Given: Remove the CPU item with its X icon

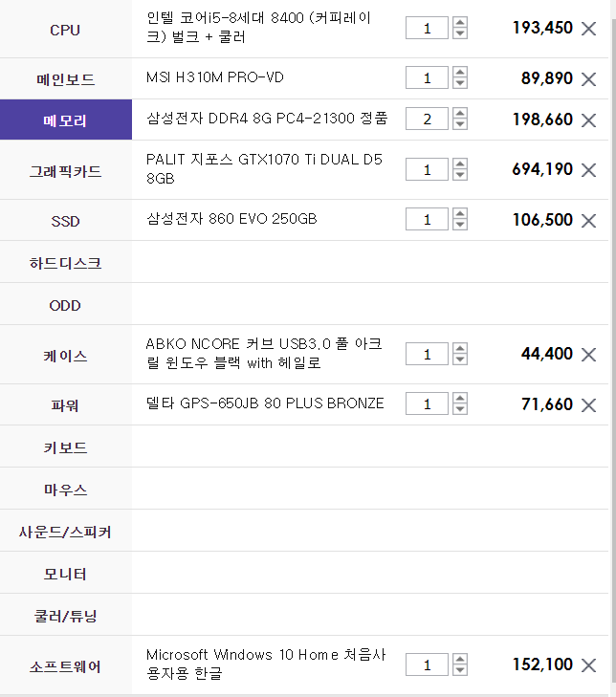Looking at the screenshot, I should pos(589,29).
